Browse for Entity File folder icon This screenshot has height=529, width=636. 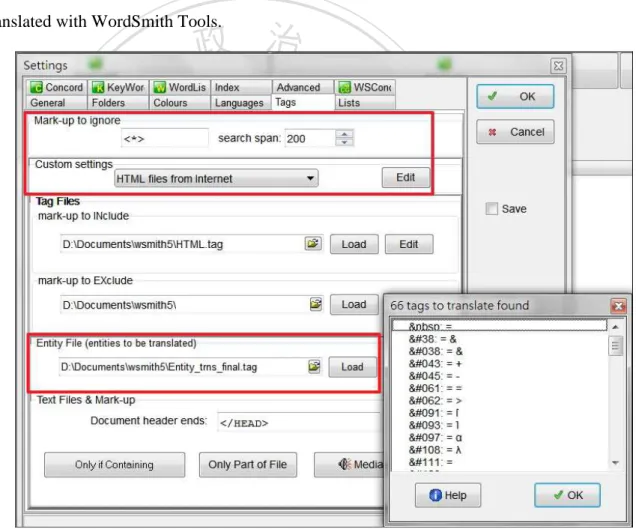pyautogui.click(x=314, y=366)
